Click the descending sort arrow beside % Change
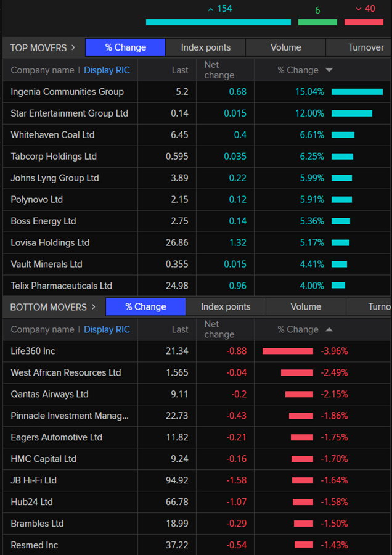This screenshot has width=392, height=555. (x=329, y=70)
